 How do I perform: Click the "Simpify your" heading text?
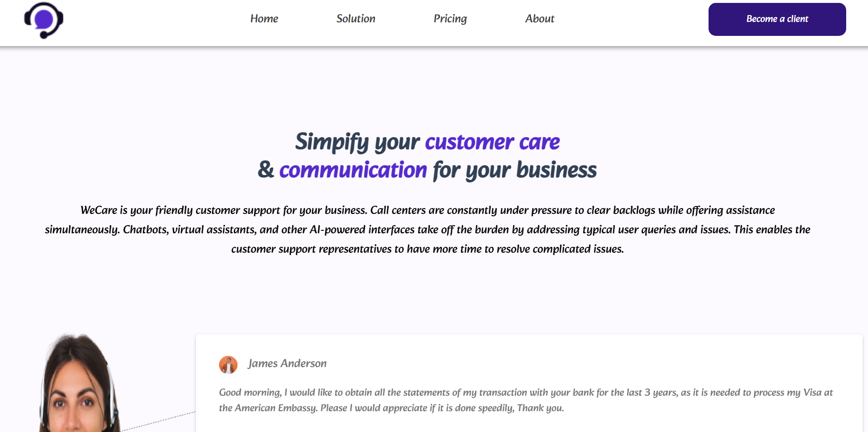(357, 143)
